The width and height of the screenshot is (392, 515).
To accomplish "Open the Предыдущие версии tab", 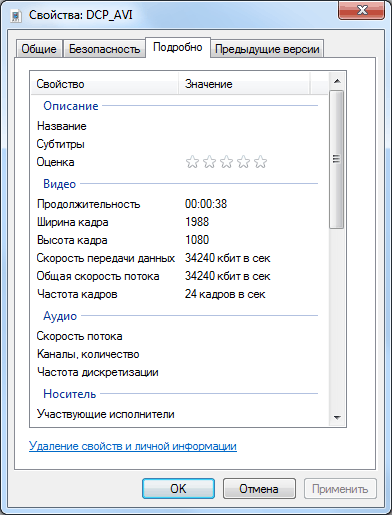I will coord(267,49).
